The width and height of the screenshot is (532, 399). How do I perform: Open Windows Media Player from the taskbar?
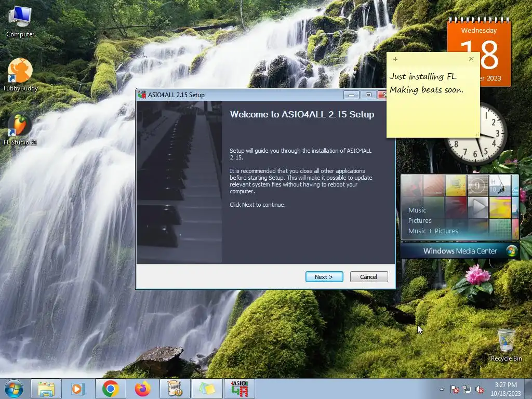(78, 389)
